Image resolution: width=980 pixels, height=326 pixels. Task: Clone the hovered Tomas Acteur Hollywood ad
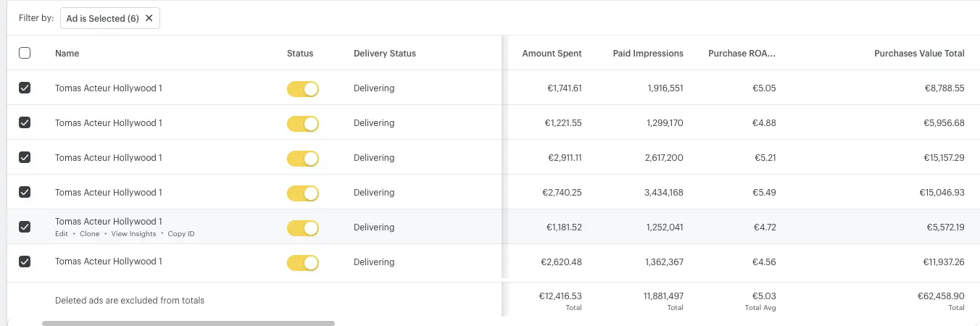coord(90,234)
